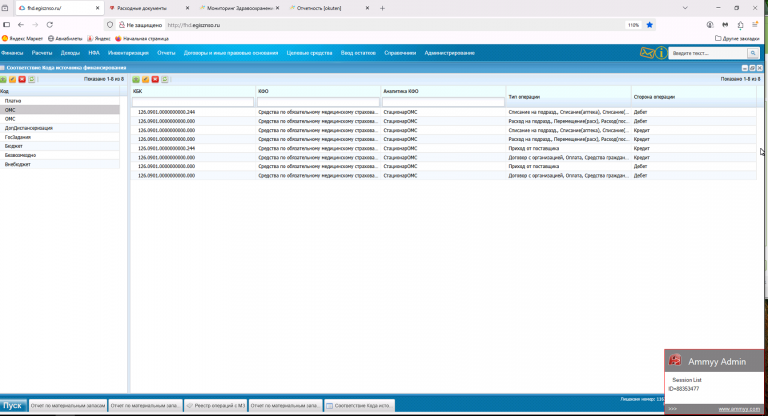This screenshot has width=768, height=416.
Task: Close the Расходные документы tab
Action: [187, 8]
